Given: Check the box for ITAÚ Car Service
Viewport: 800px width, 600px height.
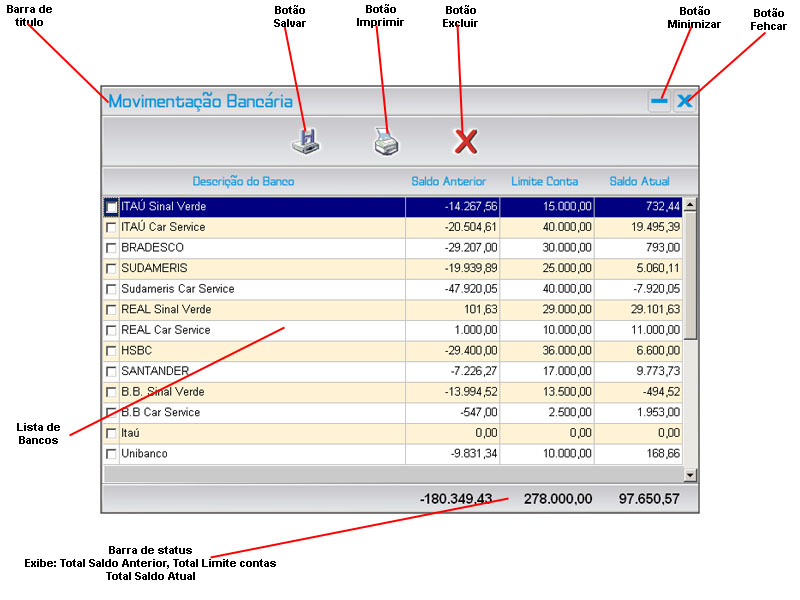Looking at the screenshot, I should [x=111, y=228].
